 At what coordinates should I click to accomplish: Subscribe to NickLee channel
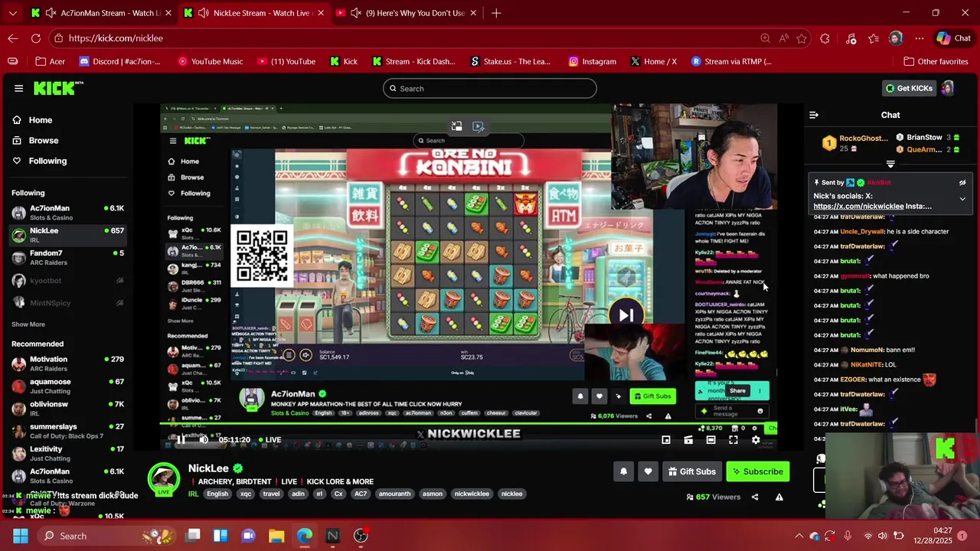pos(757,471)
